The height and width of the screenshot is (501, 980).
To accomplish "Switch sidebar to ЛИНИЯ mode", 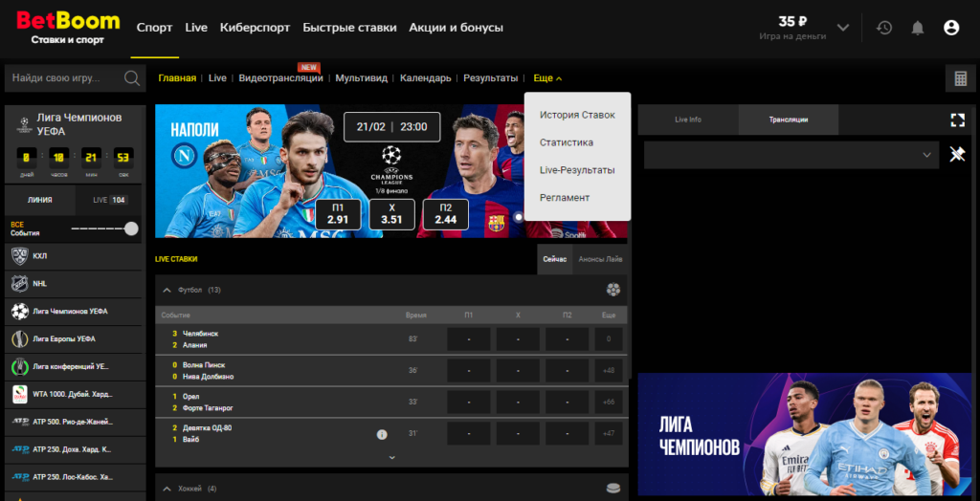I will click(x=40, y=200).
